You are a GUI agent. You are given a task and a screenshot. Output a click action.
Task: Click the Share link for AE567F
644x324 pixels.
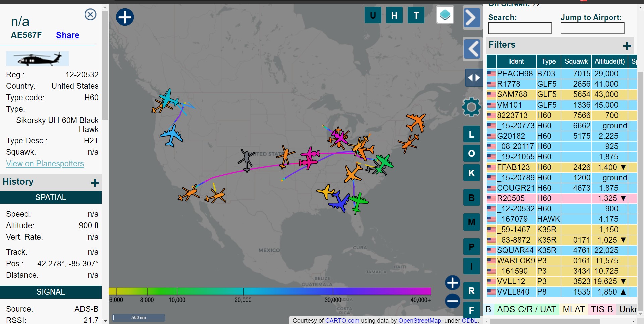(x=68, y=35)
